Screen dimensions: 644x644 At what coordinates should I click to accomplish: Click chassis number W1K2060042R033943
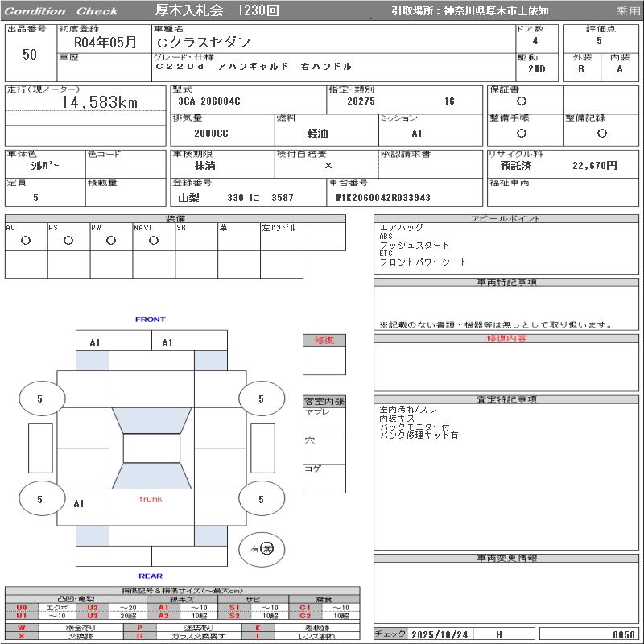tap(382, 197)
